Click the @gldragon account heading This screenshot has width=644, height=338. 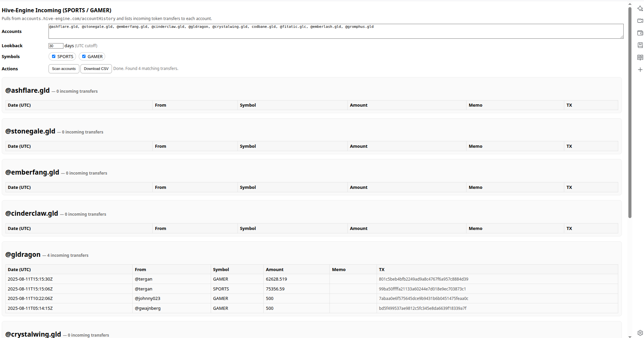click(23, 254)
